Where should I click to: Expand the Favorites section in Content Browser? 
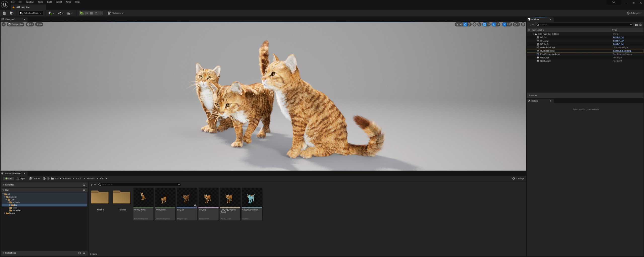[x=3, y=185]
